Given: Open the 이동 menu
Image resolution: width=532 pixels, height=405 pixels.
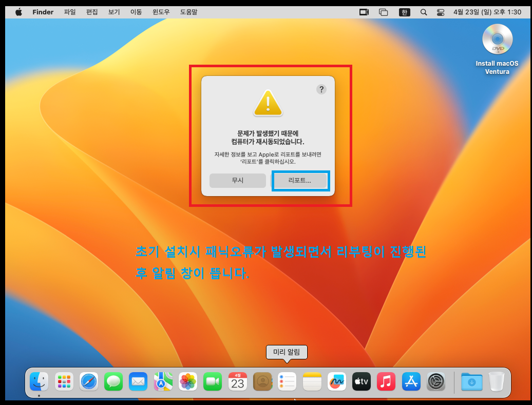Looking at the screenshot, I should pyautogui.click(x=136, y=12).
